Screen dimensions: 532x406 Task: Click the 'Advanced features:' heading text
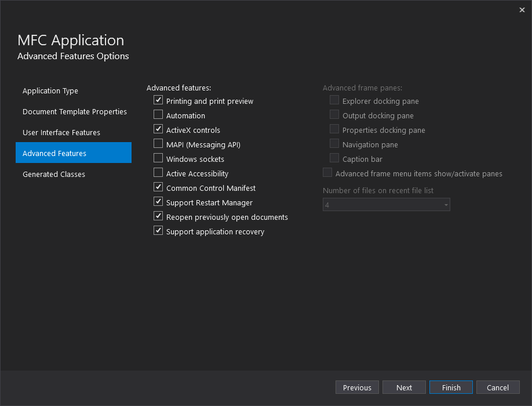point(179,88)
